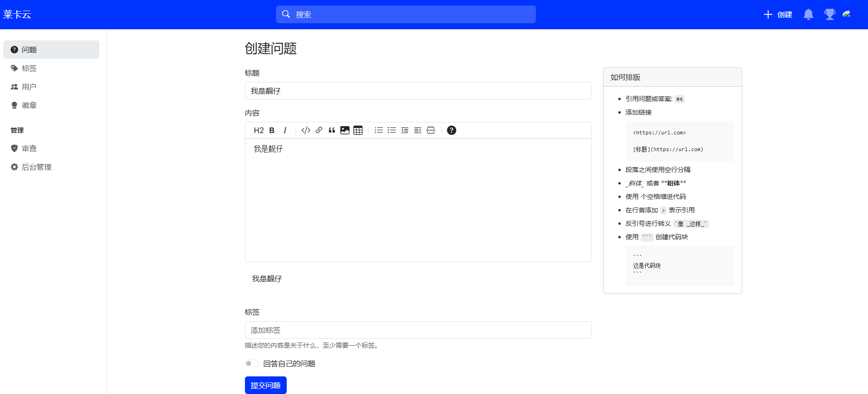Open the 徽章 sidebar menu item
Image resolution: width=868 pixels, height=394 pixels.
tap(51, 105)
